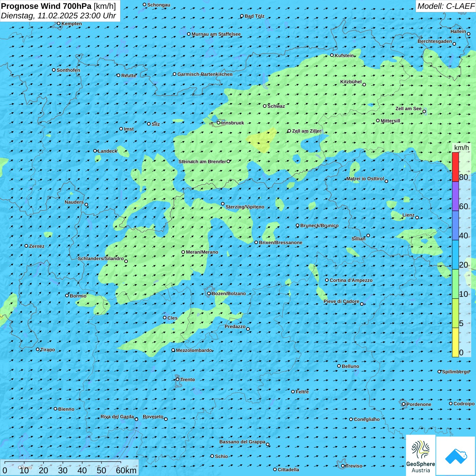Click the 'Sonthofen' label
This screenshot has height=476, width=476.
[x=68, y=70]
